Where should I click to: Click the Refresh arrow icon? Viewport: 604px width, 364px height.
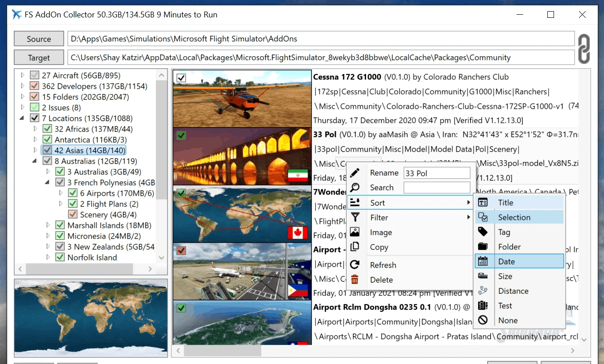pyautogui.click(x=355, y=265)
